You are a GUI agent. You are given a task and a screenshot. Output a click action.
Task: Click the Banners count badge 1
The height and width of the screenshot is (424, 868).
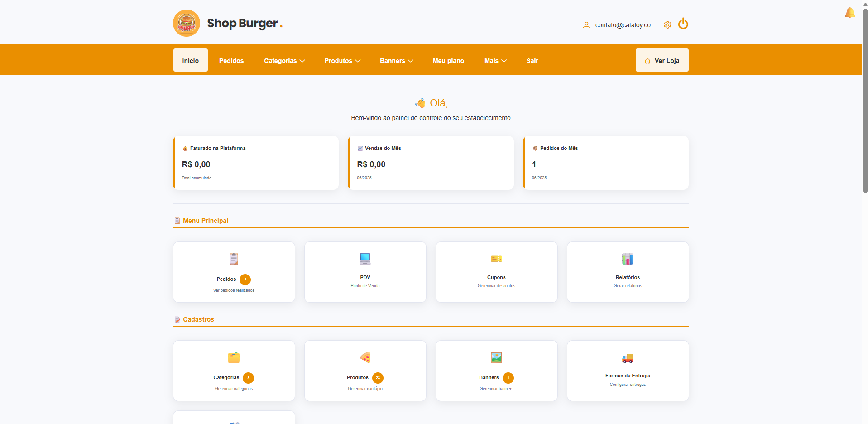click(508, 378)
